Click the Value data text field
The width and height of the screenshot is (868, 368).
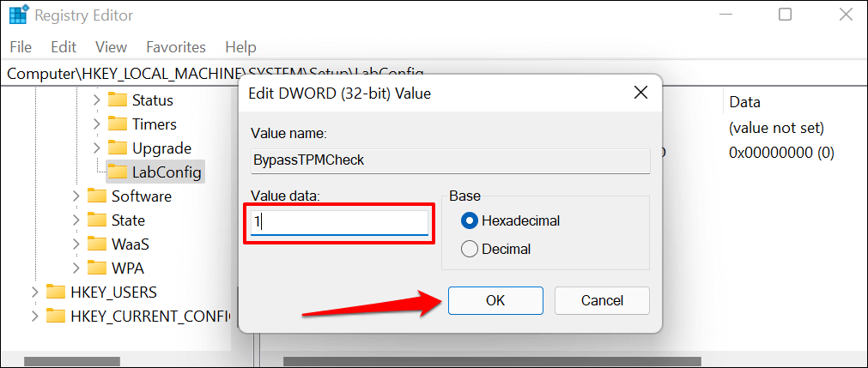pyautogui.click(x=340, y=222)
